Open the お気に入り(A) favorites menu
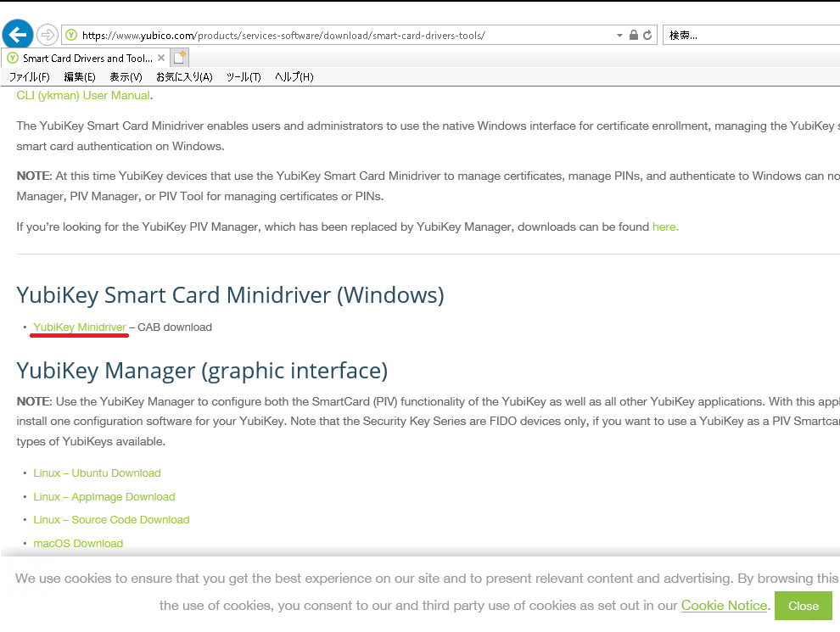This screenshot has height=632, width=840. click(184, 77)
